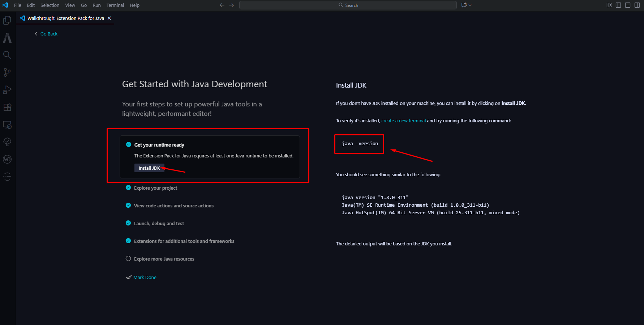Click the Go Back link
This screenshot has width=644, height=325.
[49, 34]
